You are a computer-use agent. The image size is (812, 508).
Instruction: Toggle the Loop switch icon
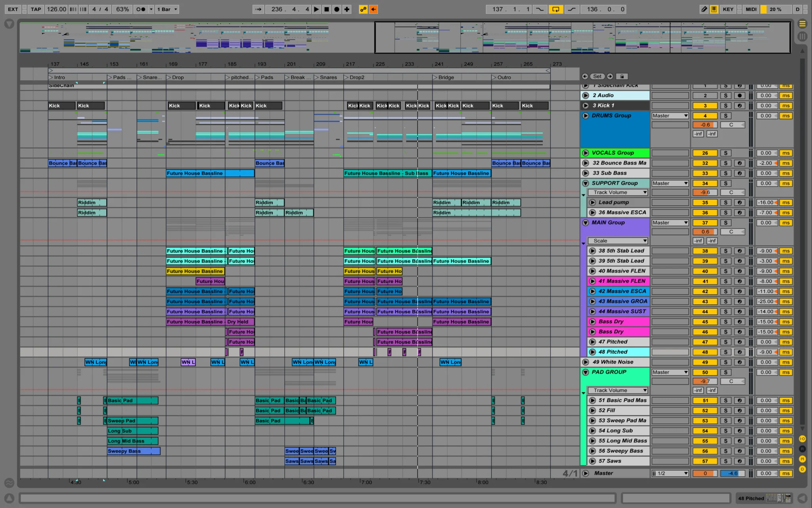556,9
